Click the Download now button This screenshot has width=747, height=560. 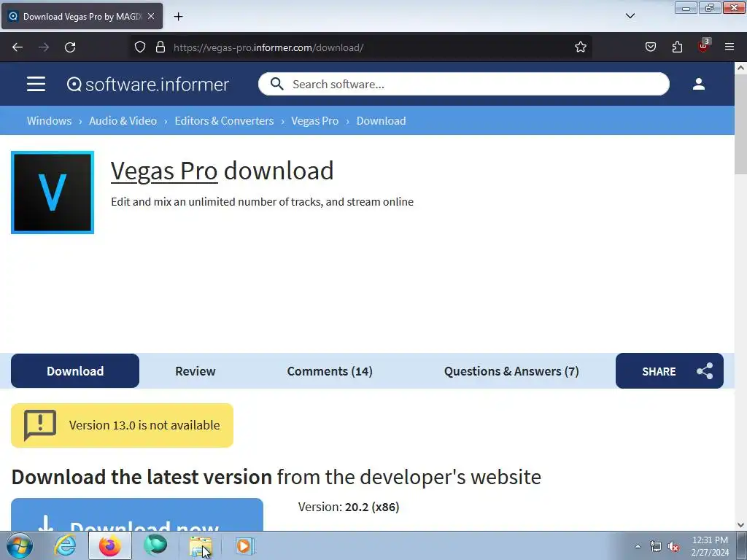pos(137,516)
